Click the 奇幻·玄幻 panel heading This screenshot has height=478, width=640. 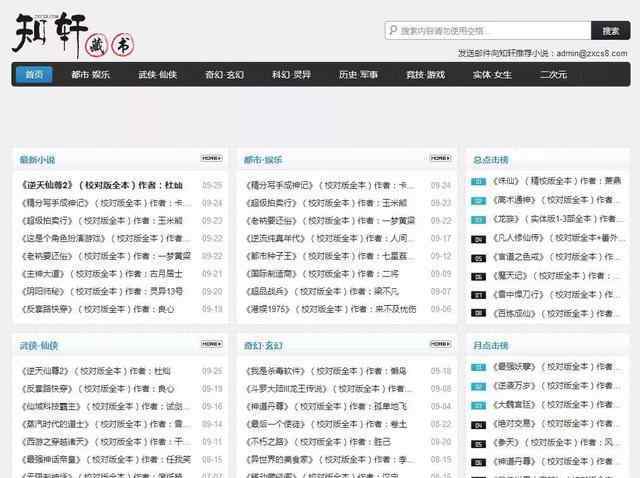tap(263, 346)
